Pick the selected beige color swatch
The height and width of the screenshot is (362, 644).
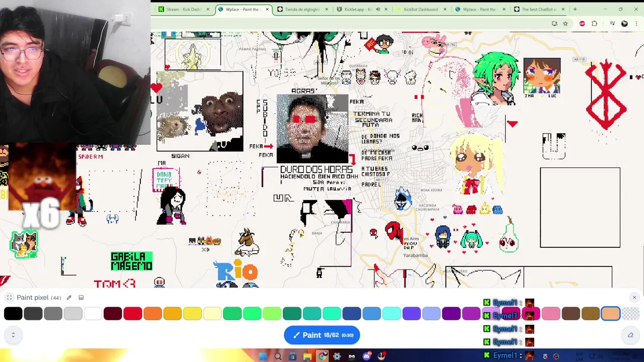tap(611, 314)
